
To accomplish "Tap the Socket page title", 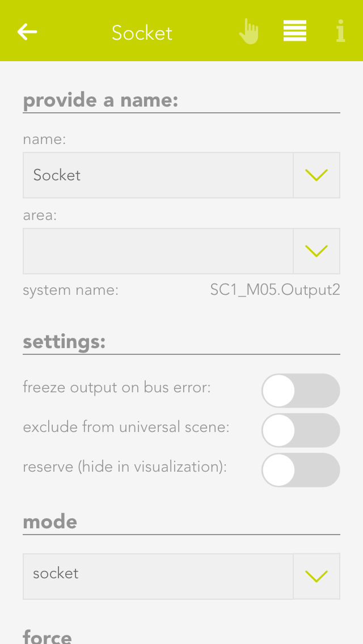I will pyautogui.click(x=142, y=33).
